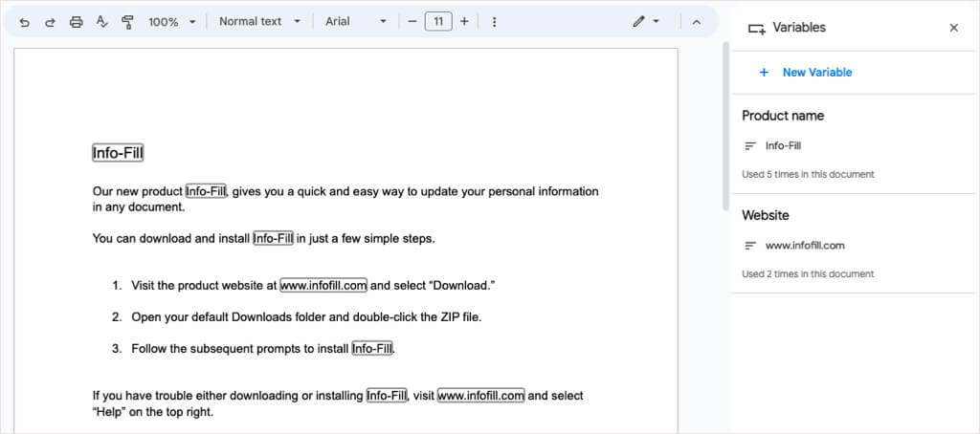Click the font size field showing 11
Image resolution: width=980 pixels, height=434 pixels.
(x=438, y=21)
